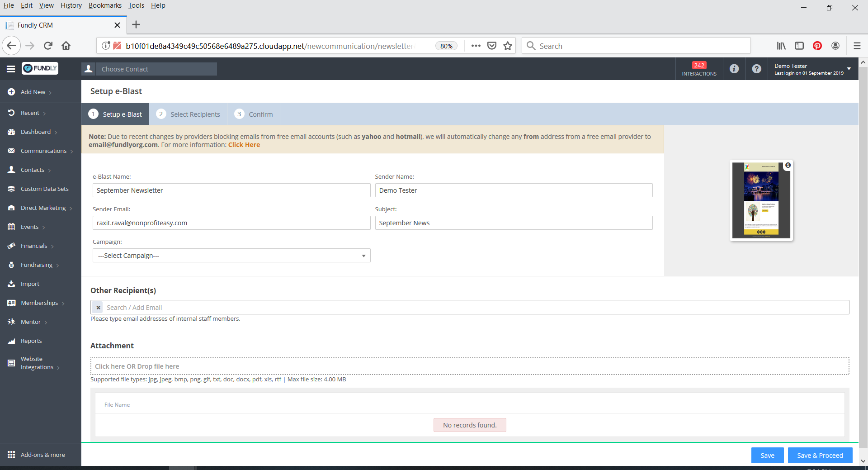Open the Bookmarks menu in menu bar
868x470 pixels.
[x=105, y=5]
